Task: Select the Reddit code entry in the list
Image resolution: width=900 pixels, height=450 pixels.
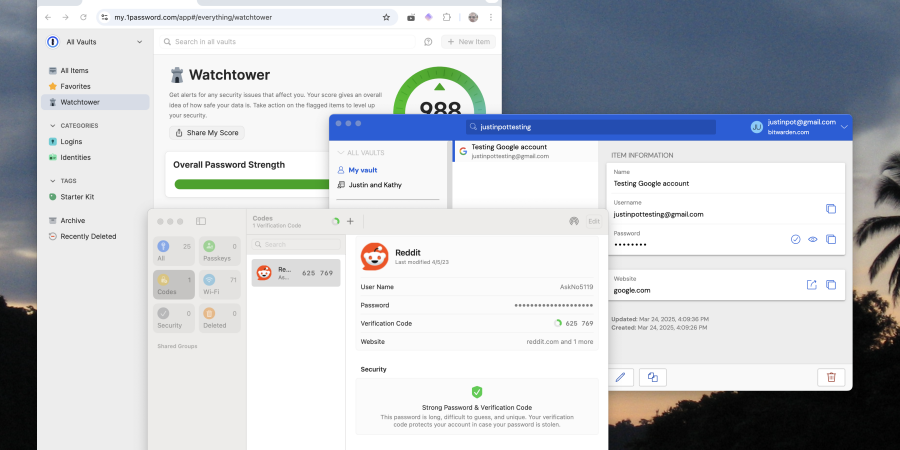Action: pos(296,273)
